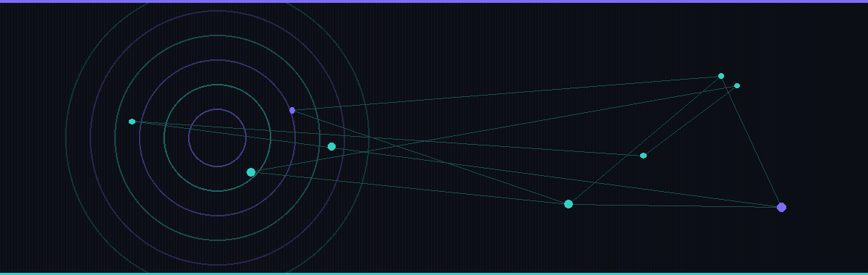Click the innermost purple circle outline
Viewport: 868px width, 275px height.
click(x=218, y=109)
